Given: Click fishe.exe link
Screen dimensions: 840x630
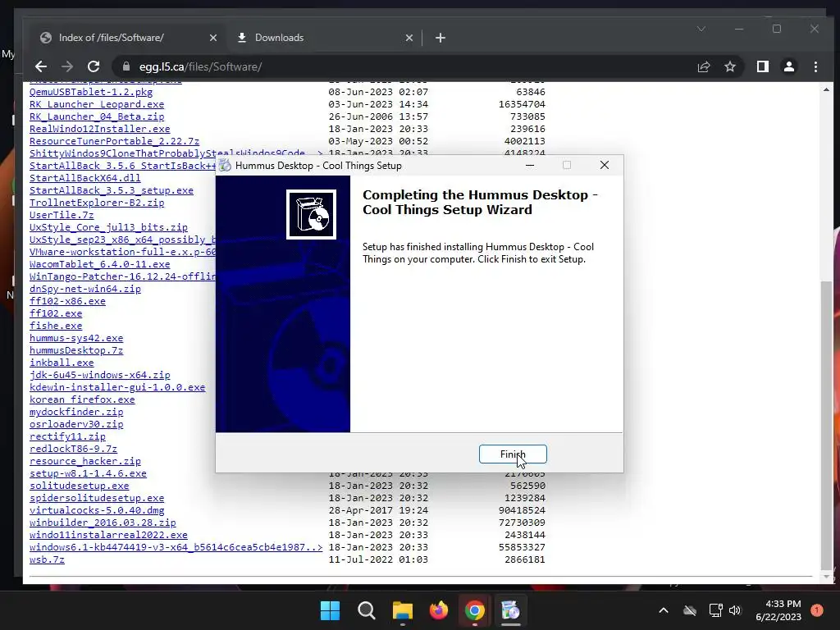Looking at the screenshot, I should pyautogui.click(x=56, y=326).
